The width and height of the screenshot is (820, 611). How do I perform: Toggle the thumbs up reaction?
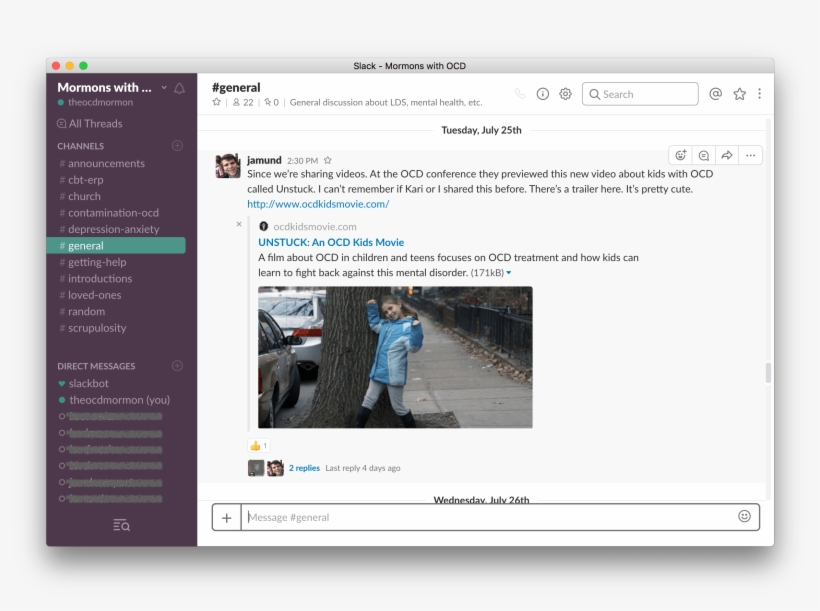coord(259,446)
